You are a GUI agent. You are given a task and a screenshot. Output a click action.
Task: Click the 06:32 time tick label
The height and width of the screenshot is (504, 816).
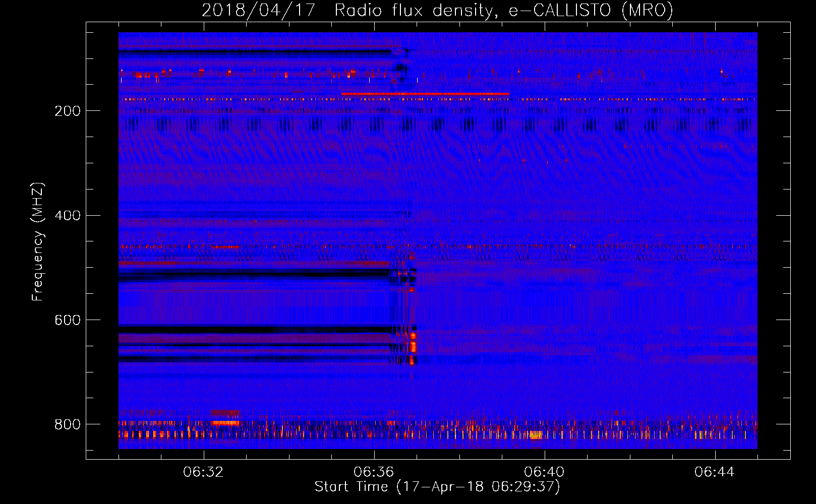point(203,472)
